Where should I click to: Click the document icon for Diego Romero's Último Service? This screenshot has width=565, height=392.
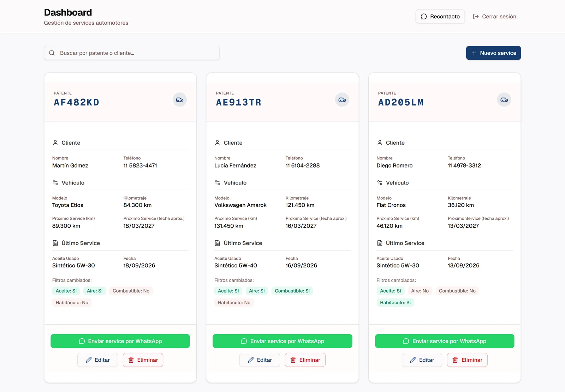[x=380, y=243]
